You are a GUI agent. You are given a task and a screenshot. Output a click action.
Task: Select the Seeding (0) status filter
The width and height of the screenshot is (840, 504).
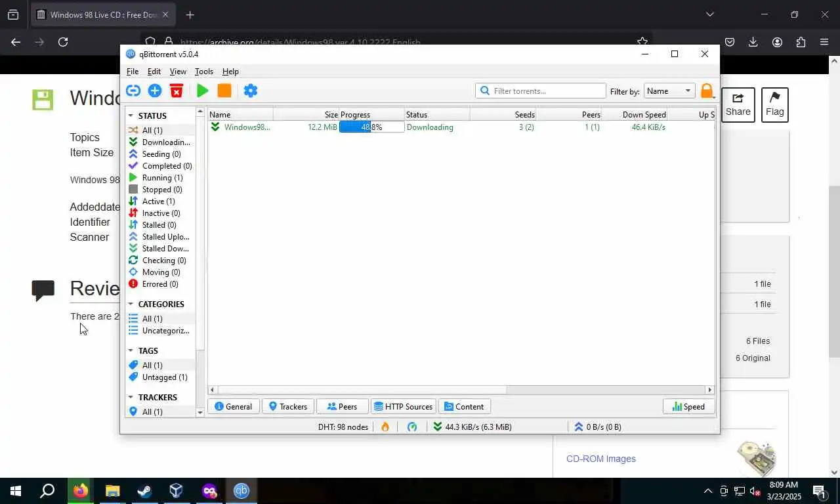(160, 154)
